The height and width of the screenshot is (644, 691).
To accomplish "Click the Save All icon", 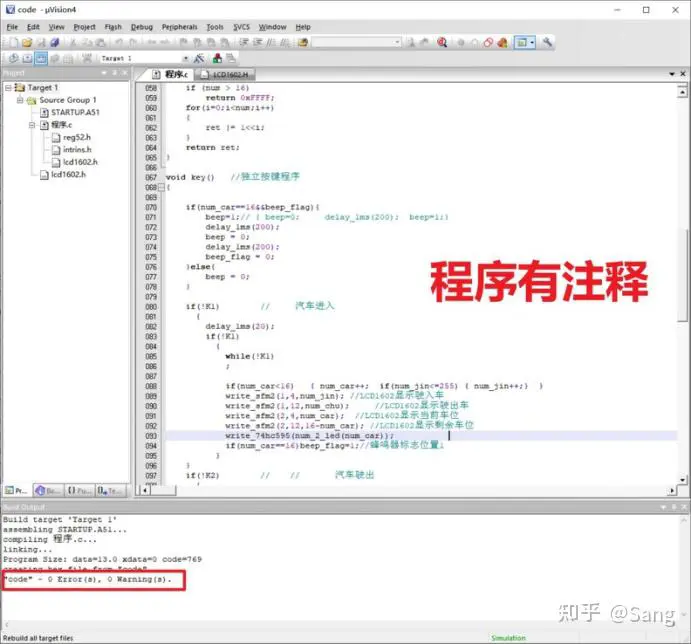I will point(55,42).
